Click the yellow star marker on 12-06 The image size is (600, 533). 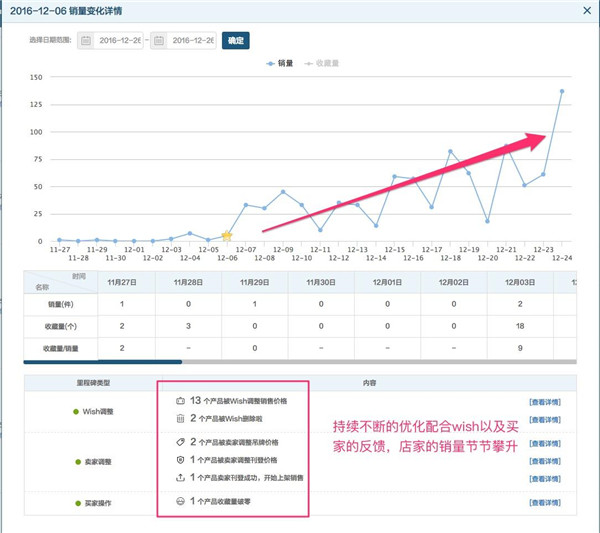tap(226, 236)
